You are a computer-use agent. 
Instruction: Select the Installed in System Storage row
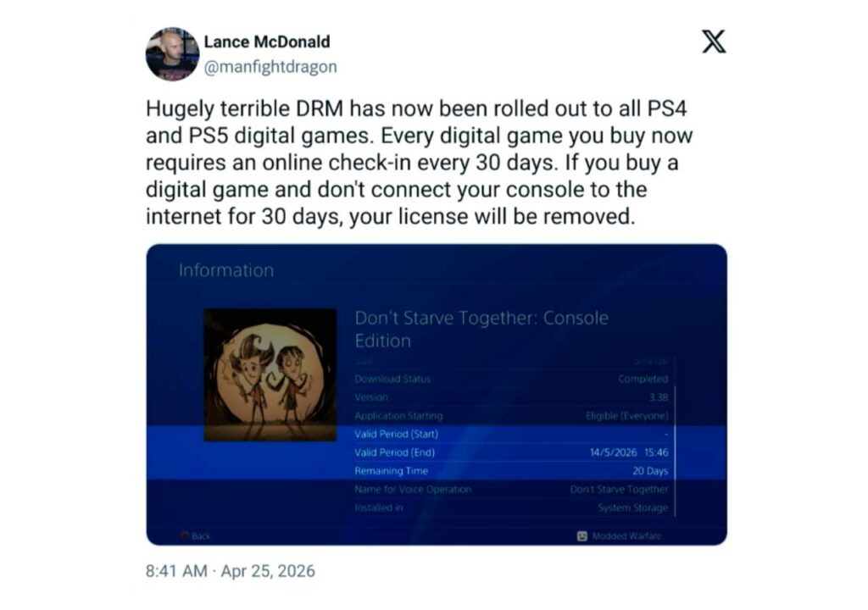pos(511,507)
